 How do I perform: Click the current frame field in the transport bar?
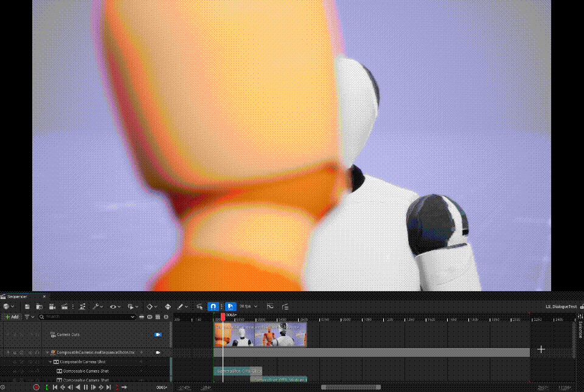point(162,387)
